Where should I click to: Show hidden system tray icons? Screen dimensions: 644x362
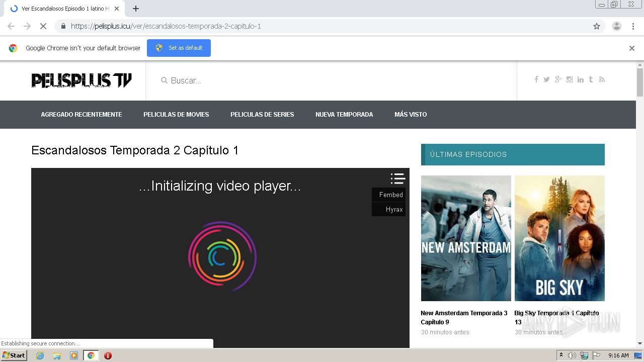pyautogui.click(x=561, y=355)
